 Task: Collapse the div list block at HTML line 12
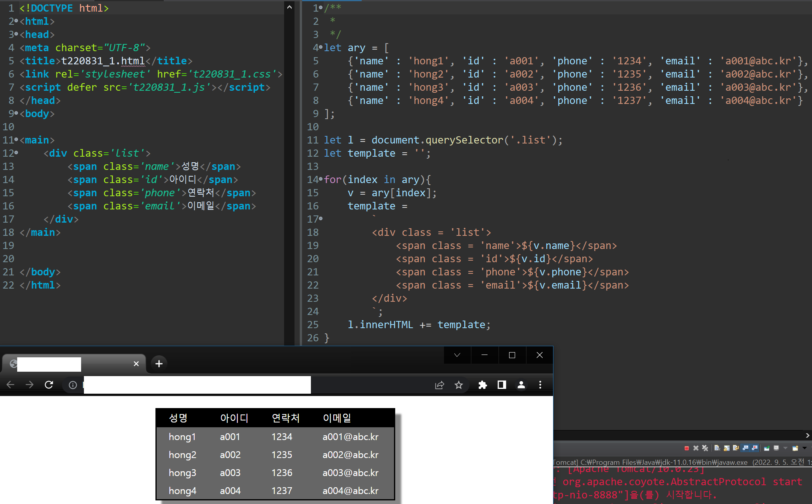coord(16,153)
